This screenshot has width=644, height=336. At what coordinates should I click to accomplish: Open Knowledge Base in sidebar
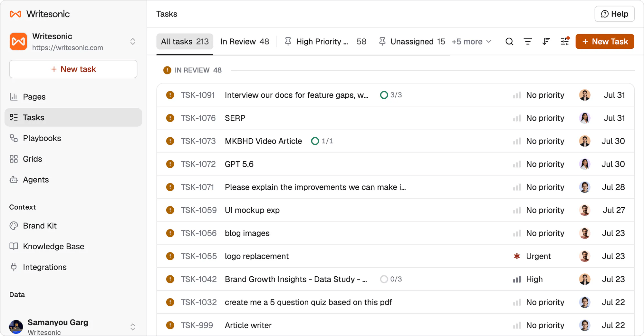[x=73, y=246]
